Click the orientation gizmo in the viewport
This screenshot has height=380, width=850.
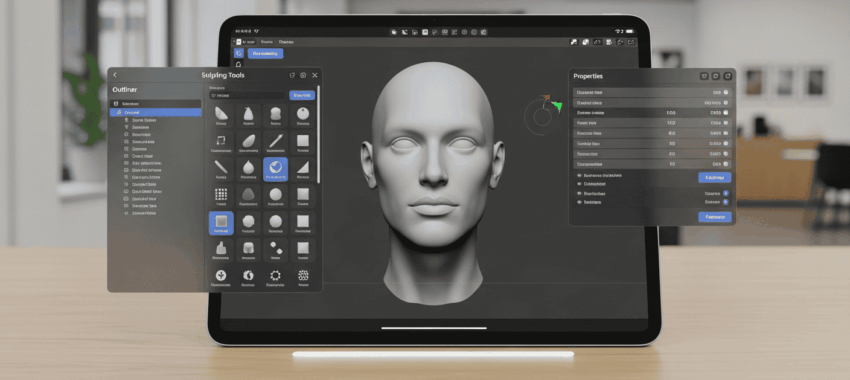(543, 114)
